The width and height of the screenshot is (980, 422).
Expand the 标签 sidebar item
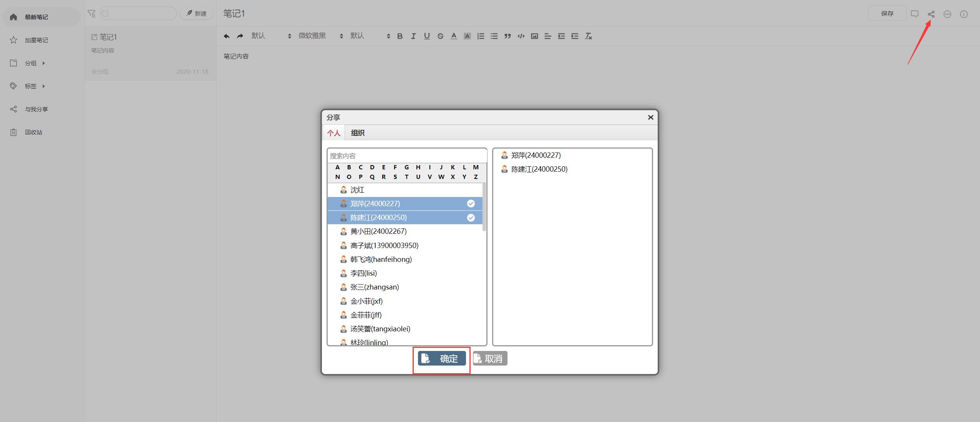(31, 86)
